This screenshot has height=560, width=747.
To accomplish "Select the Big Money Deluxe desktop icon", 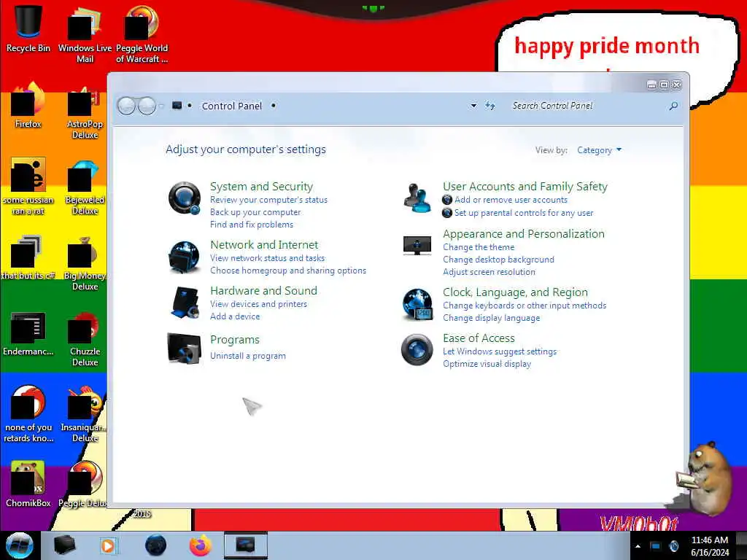I will pos(85,262).
